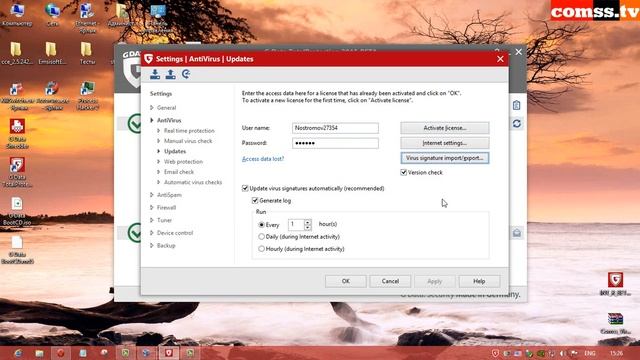
Task: Open Automatic virus checks settings
Action: point(193,182)
